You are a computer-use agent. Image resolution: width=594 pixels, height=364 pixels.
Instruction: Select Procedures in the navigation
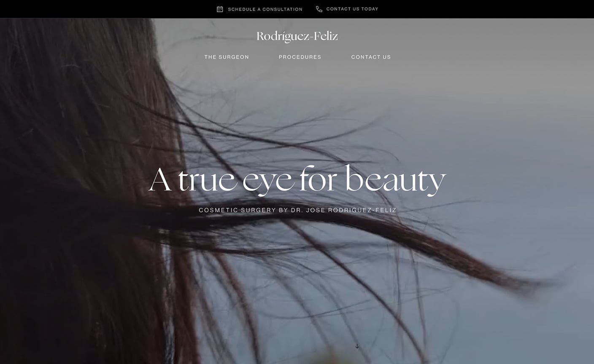(x=300, y=57)
